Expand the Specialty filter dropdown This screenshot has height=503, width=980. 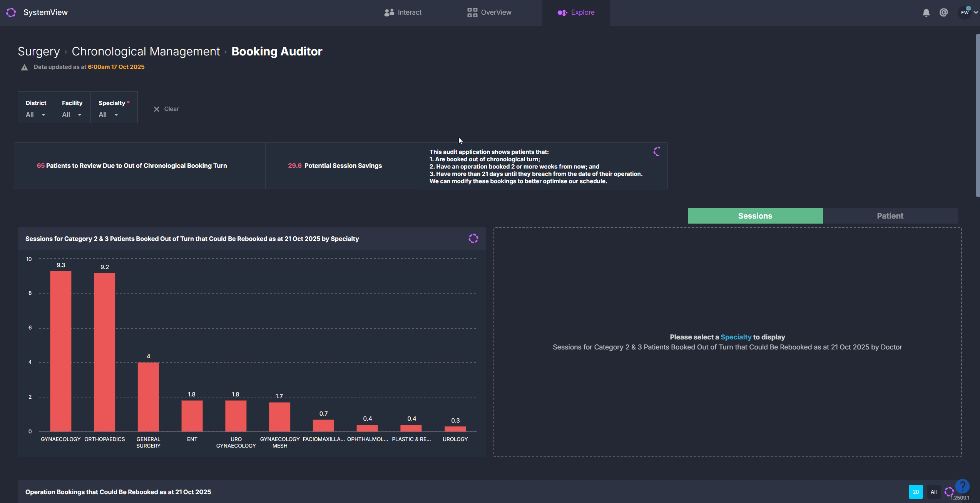coord(108,115)
